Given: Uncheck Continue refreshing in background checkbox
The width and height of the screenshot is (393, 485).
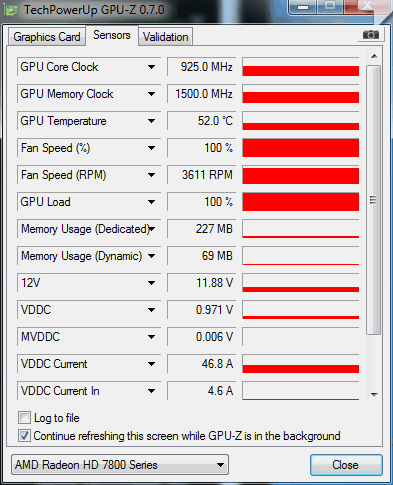Looking at the screenshot, I should (24, 436).
